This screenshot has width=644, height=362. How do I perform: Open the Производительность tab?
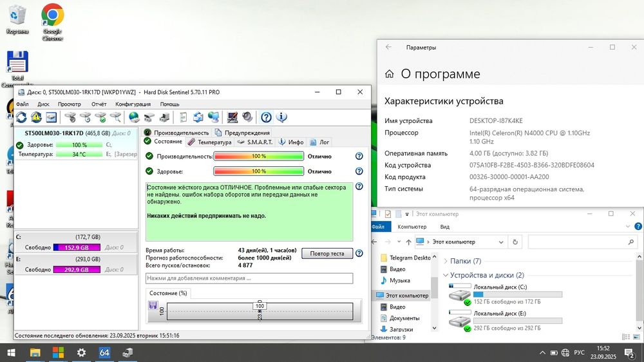(x=176, y=133)
